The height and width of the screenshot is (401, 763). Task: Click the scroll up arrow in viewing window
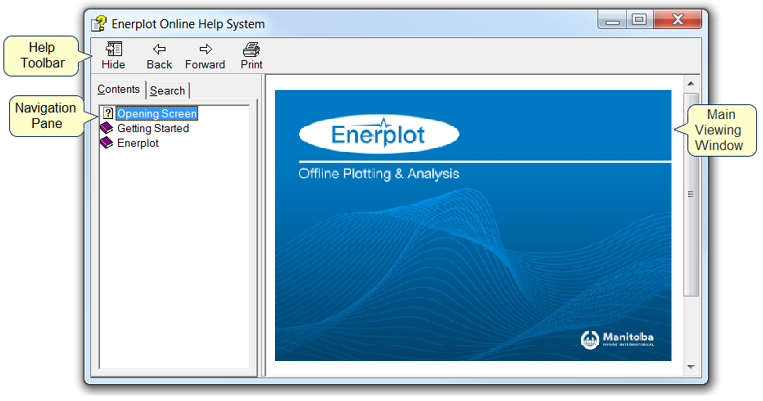690,82
